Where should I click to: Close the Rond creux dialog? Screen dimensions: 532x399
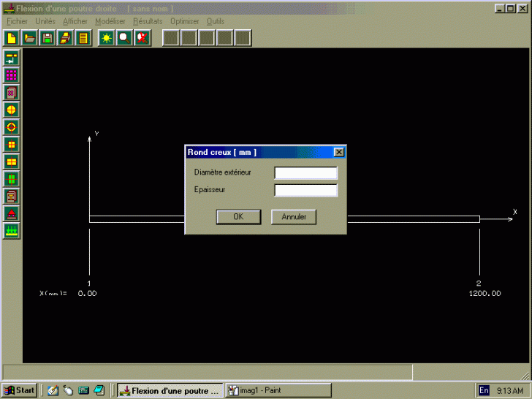(x=338, y=152)
